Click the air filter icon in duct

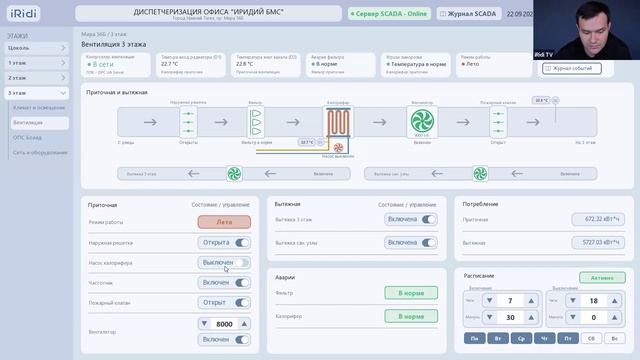[x=256, y=122]
